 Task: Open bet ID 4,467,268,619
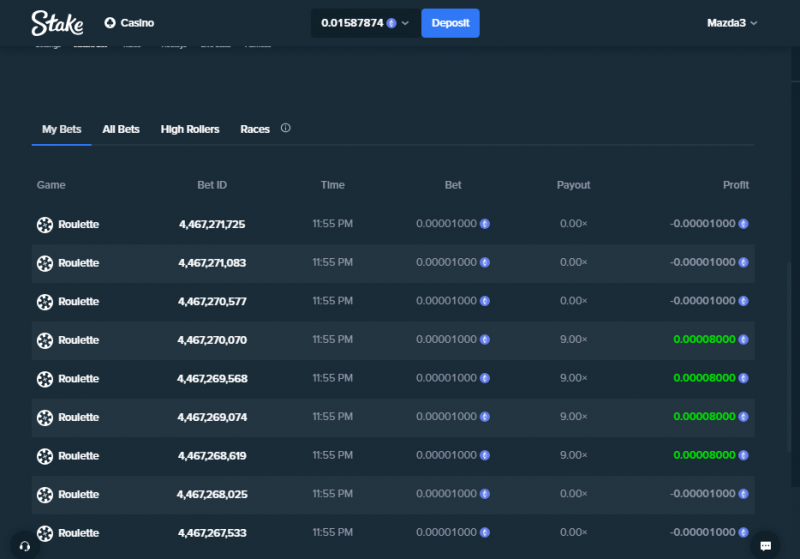212,456
